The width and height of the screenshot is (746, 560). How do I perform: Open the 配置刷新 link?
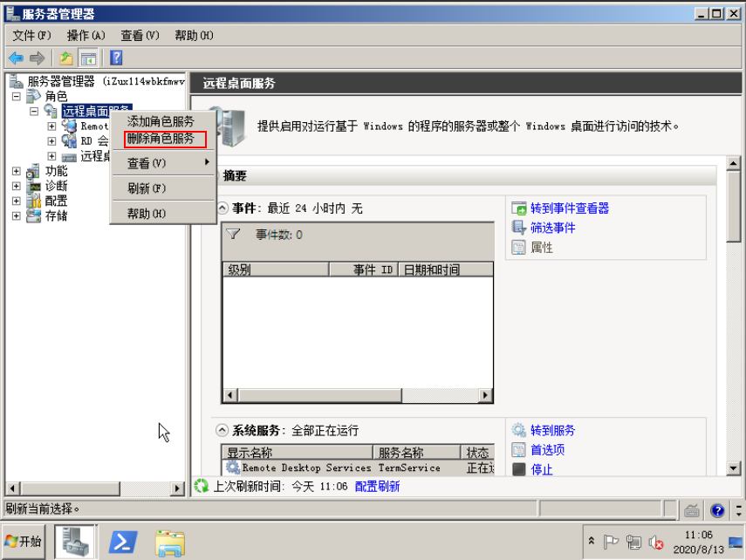tap(377, 486)
